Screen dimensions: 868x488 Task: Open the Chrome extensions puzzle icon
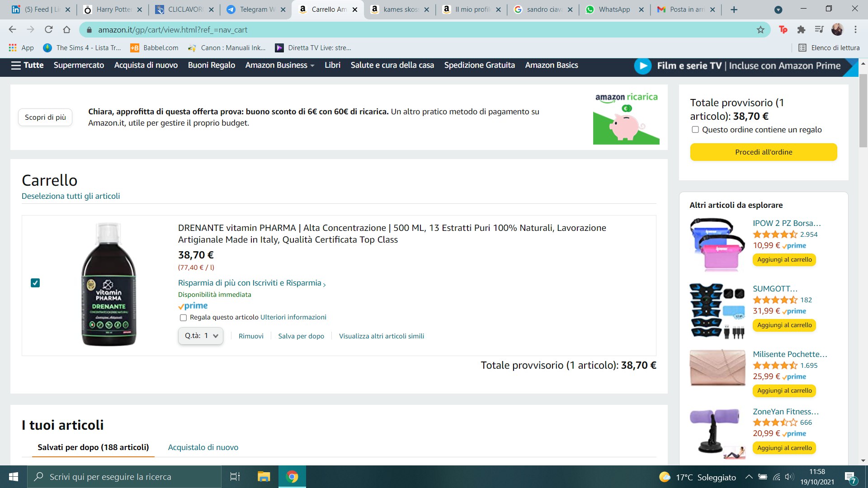pos(801,30)
